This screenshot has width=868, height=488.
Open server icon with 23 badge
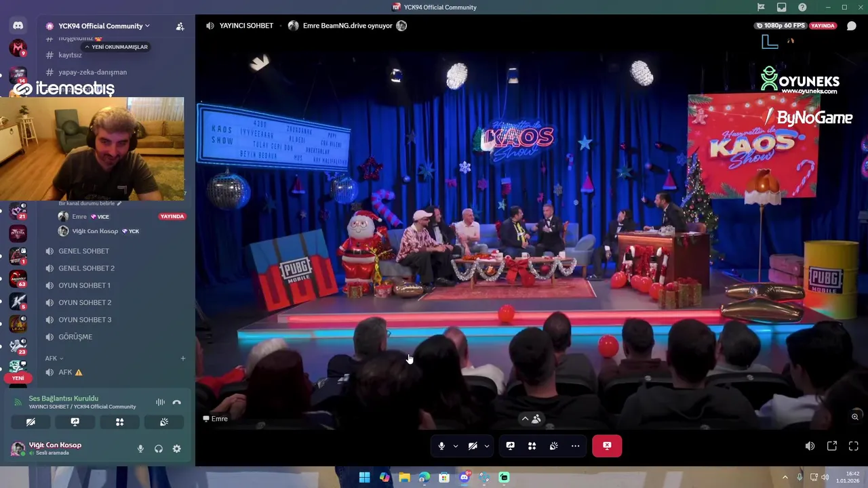tap(18, 346)
